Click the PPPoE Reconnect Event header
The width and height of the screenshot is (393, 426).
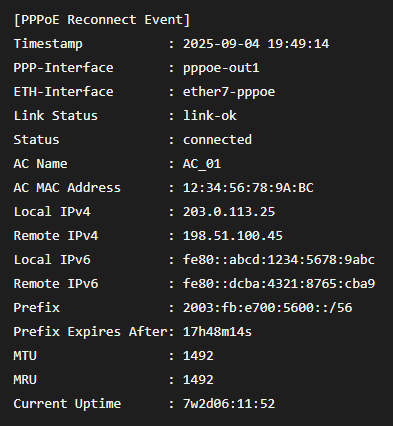coord(102,20)
